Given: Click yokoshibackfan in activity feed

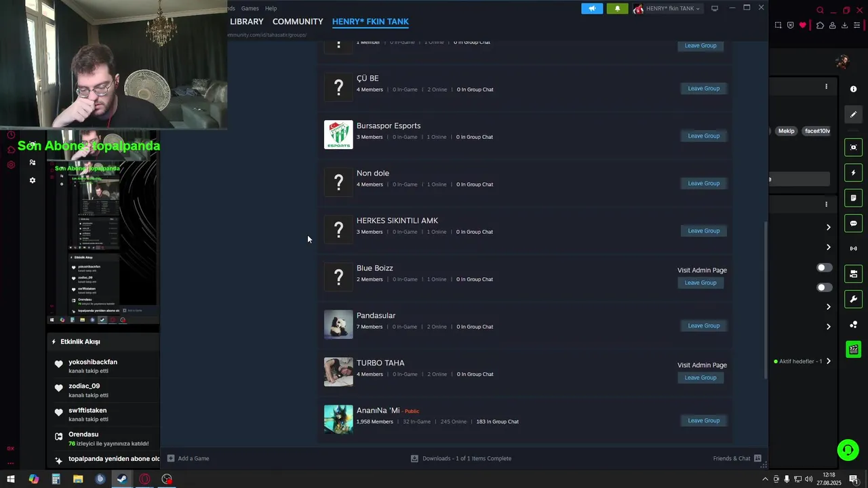Looking at the screenshot, I should pos(93,362).
